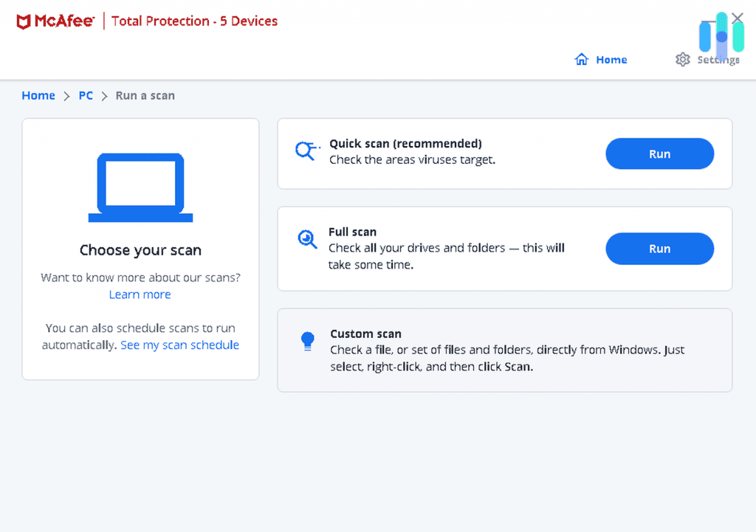Open the Settings menu label

(718, 60)
